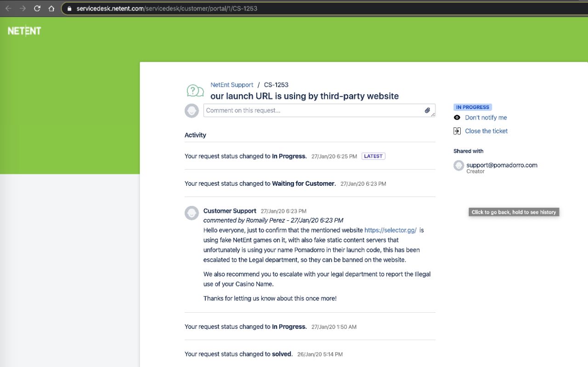This screenshot has height=367, width=588.
Task: Click the Customer Support comment avatar
Action: point(192,213)
